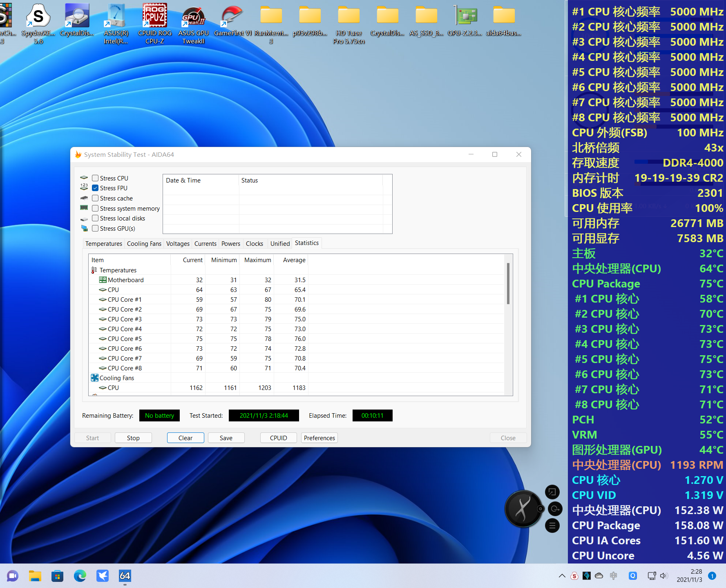Select the GPU-Z.2.3... desktop icon
Screen dimensions: 726x588
tap(465, 20)
